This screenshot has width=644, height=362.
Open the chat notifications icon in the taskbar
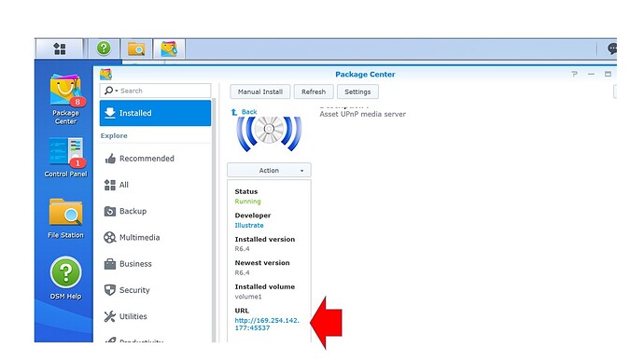pos(612,49)
